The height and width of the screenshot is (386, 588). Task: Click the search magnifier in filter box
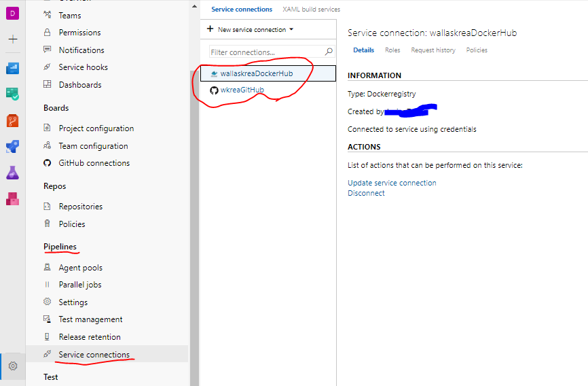pos(329,52)
